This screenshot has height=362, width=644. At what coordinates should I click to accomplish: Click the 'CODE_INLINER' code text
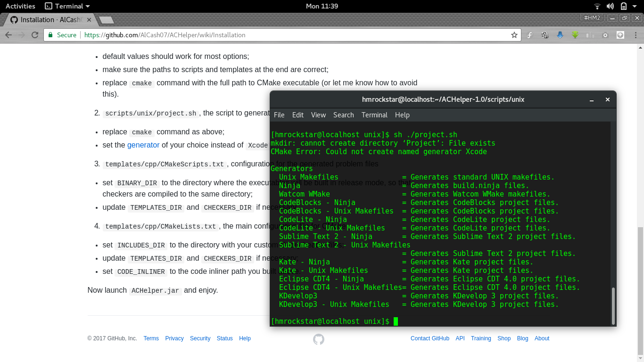point(141,271)
